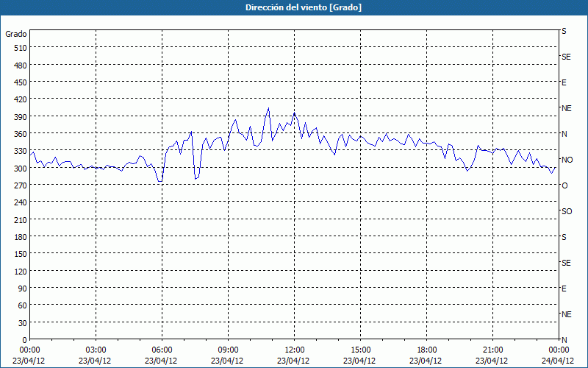Click the 15:00 time axis label
The height and width of the screenshot is (368, 588).
tap(360, 350)
